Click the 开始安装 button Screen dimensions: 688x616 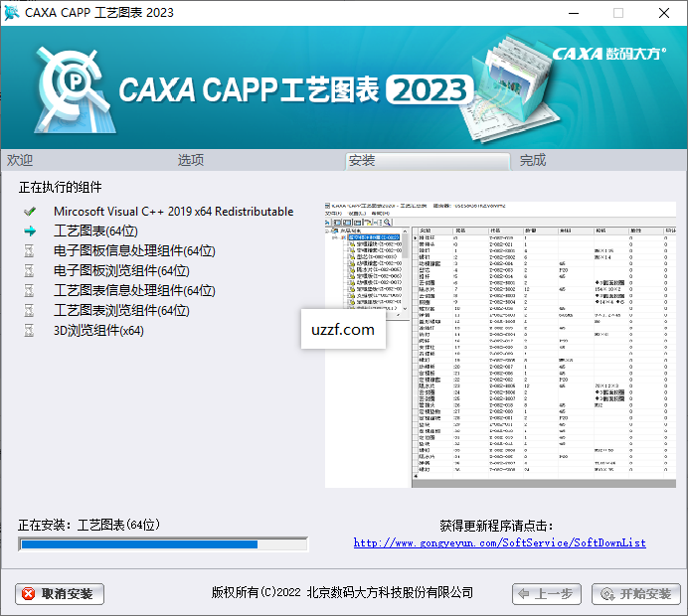point(635,594)
